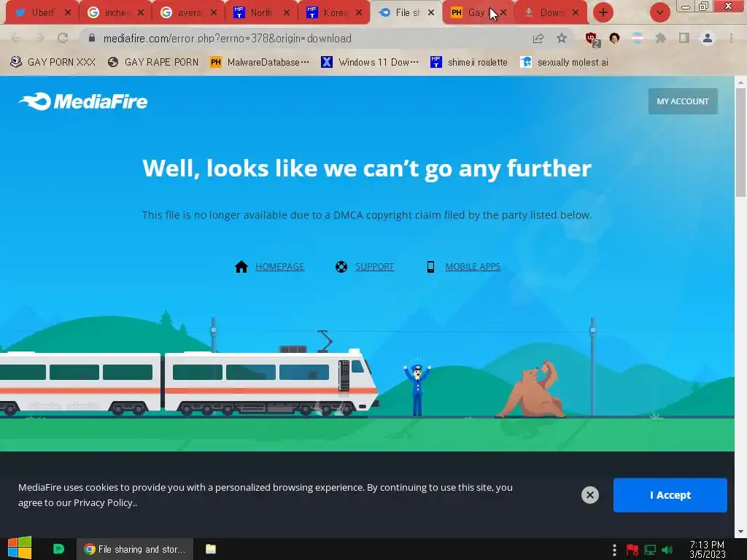Dismiss the cookie banner with the X
The width and height of the screenshot is (747, 560).
click(x=589, y=495)
